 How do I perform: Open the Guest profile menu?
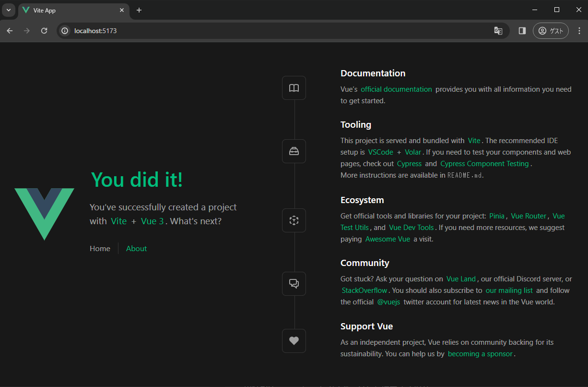click(551, 30)
